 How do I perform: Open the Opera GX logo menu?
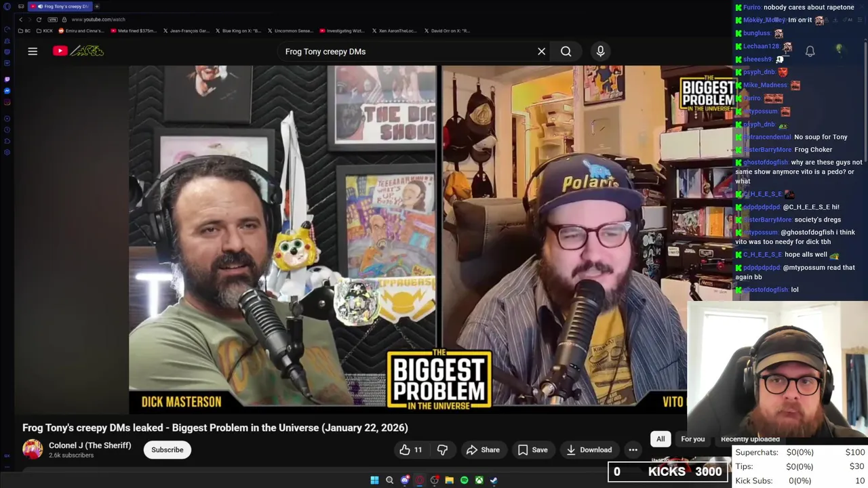tap(7, 6)
